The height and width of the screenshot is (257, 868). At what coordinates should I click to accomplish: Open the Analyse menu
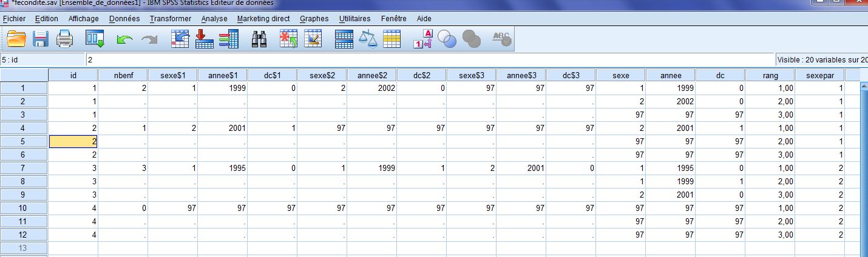[214, 19]
